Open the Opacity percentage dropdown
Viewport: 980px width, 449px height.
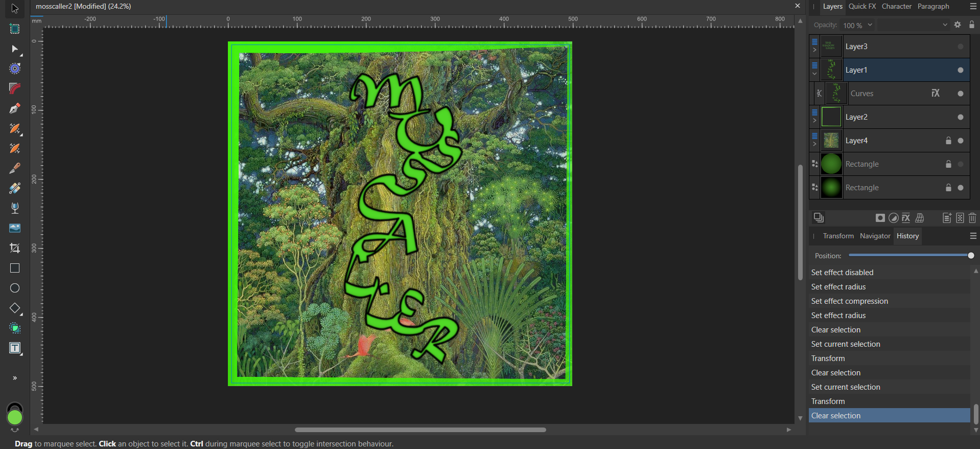[x=870, y=25]
